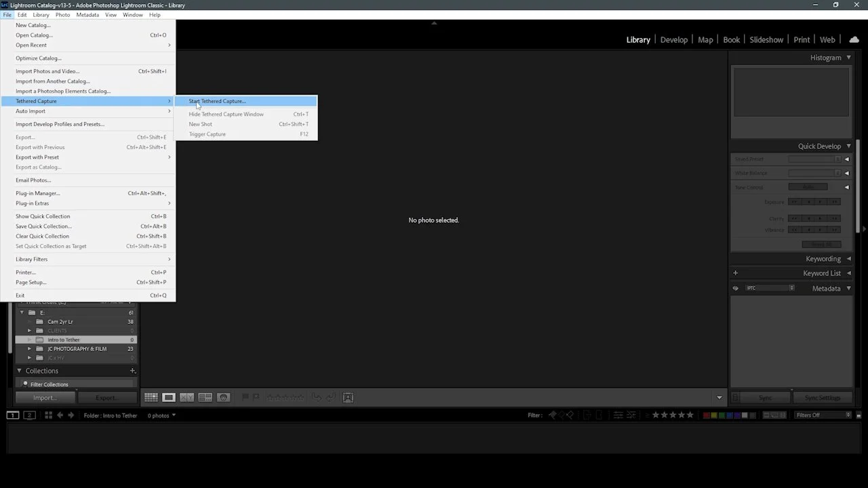Collapse the Quick Develop panel
The height and width of the screenshot is (488, 868).
point(848,146)
